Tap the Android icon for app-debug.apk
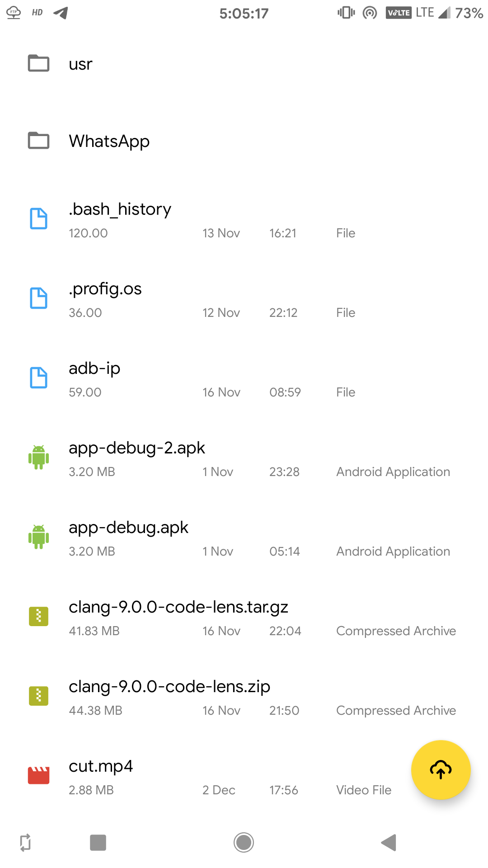This screenshot has height=868, width=488. point(39,537)
